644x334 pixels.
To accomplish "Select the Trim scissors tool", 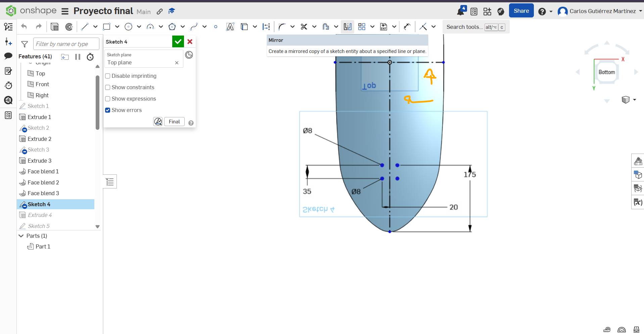I will pos(304,27).
